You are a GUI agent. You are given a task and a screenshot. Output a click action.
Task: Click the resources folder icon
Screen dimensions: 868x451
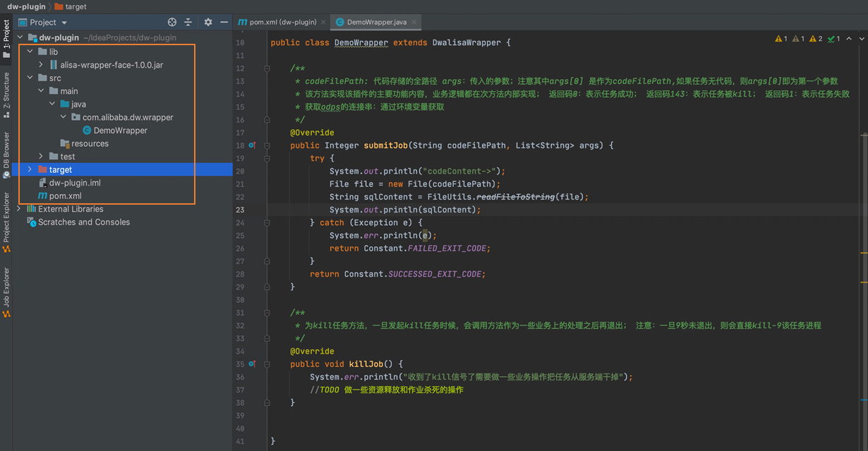click(x=65, y=143)
